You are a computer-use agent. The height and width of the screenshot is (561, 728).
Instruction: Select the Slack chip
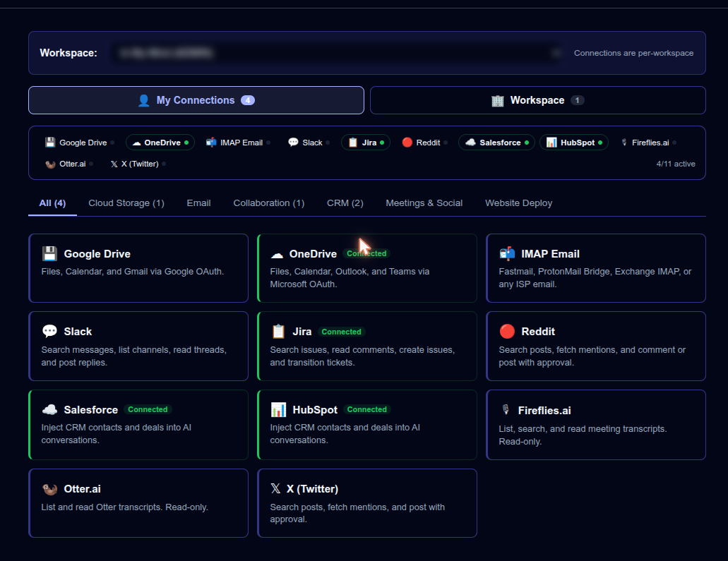click(x=309, y=143)
